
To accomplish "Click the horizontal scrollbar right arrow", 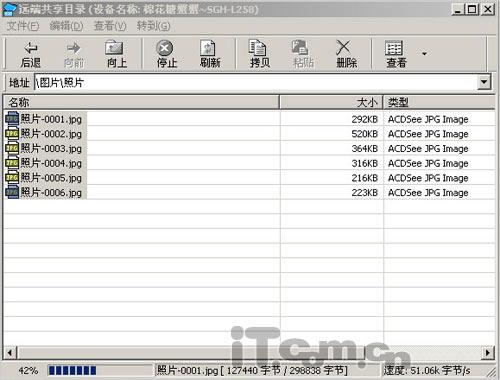I will [488, 352].
